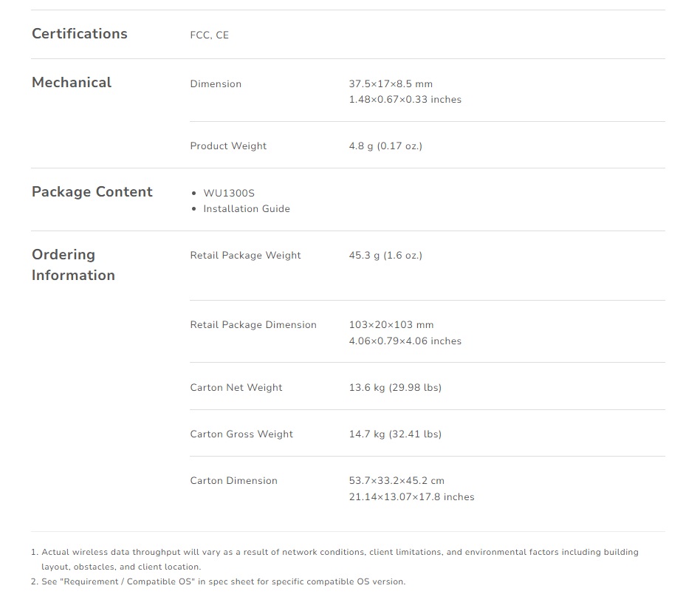Click the Retail Package Dimension label
Screen dimensions: 700x594
coord(253,325)
